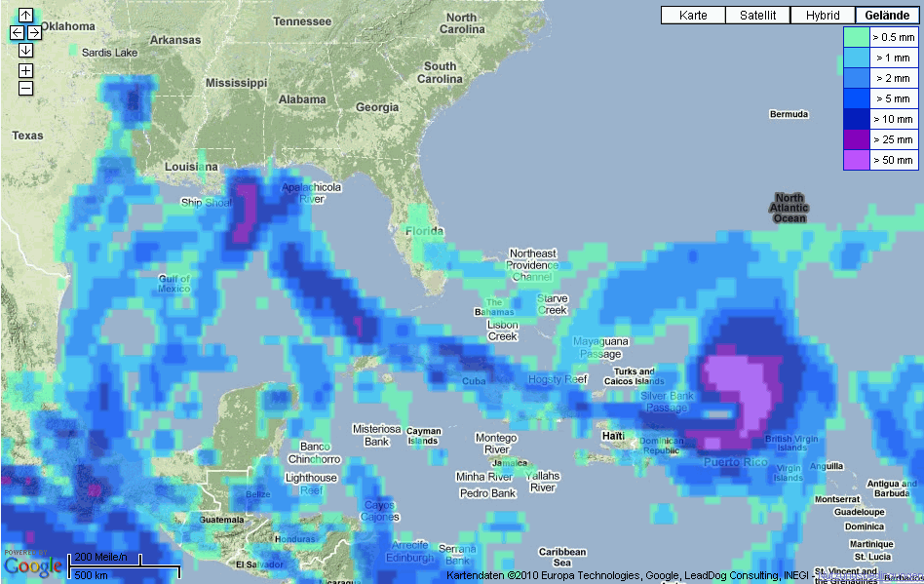The height and width of the screenshot is (584, 924).
Task: Zoom out using the minus button
Action: (x=25, y=89)
